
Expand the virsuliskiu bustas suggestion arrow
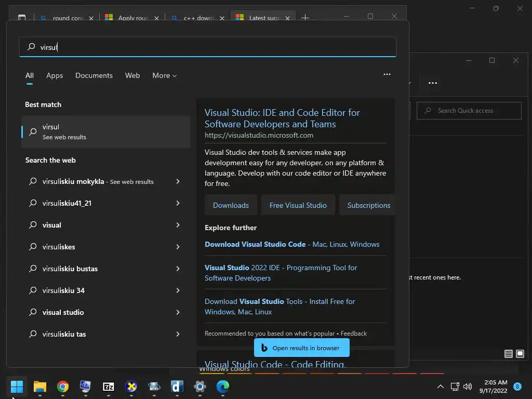178,269
